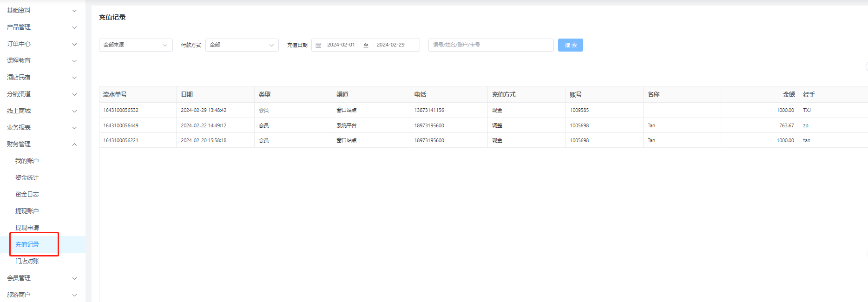Open the 全部来源 source dropdown

pos(135,45)
